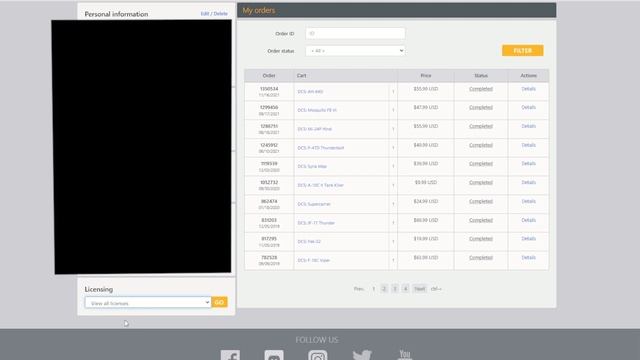Open Details for the F-16C Viper order
Viewport: 640px width, 360px height.
pyautogui.click(x=528, y=258)
